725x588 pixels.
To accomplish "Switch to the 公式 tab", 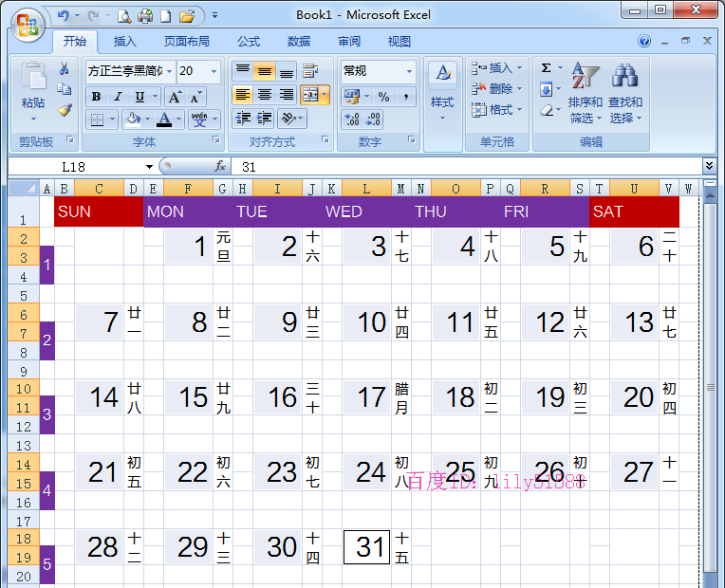I will click(249, 42).
